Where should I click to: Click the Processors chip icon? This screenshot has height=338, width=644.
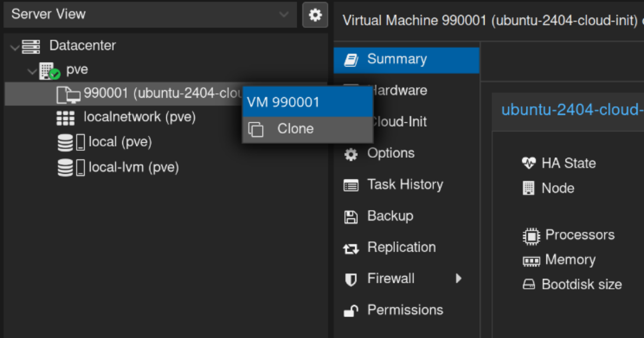coord(531,235)
